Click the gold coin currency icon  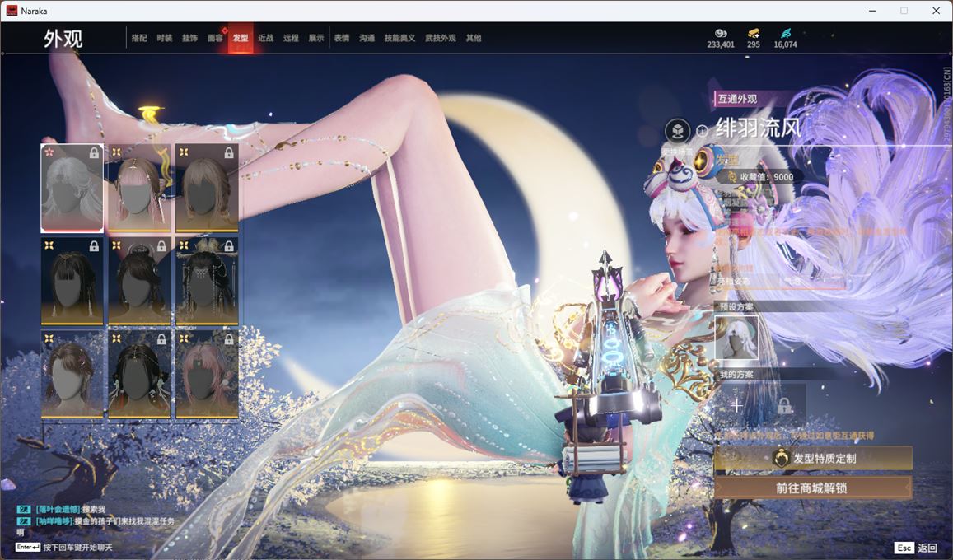point(720,33)
